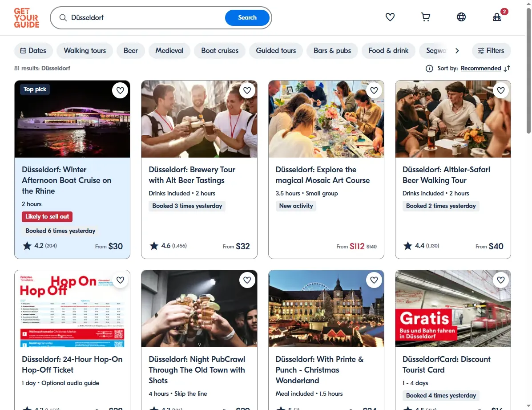The height and width of the screenshot is (410, 532).
Task: Click the 'Booked 6 times yesterday' label
Action: (60, 231)
